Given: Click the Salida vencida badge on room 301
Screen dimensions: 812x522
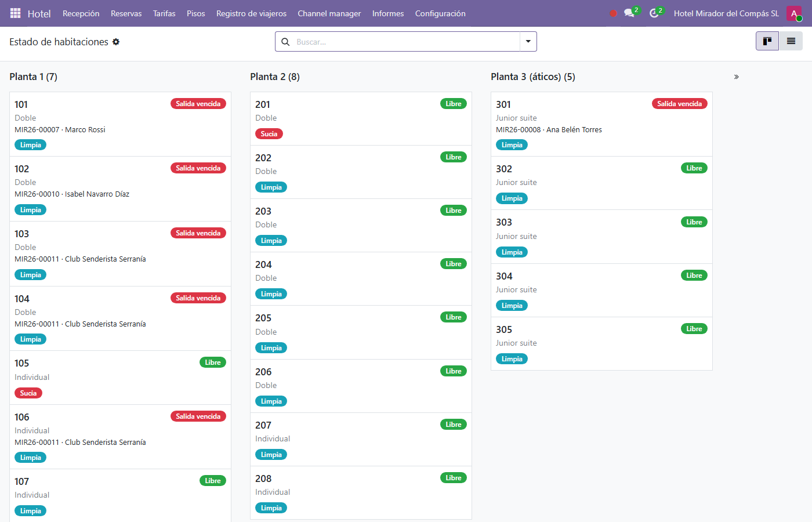Looking at the screenshot, I should [x=680, y=104].
